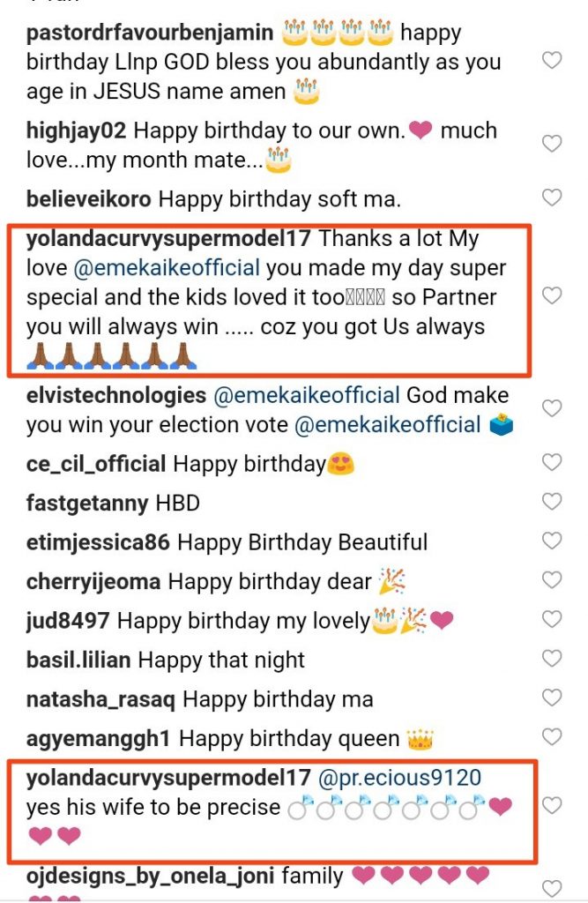
Task: Tap heart next to highjay02's comment
Action: point(552,144)
